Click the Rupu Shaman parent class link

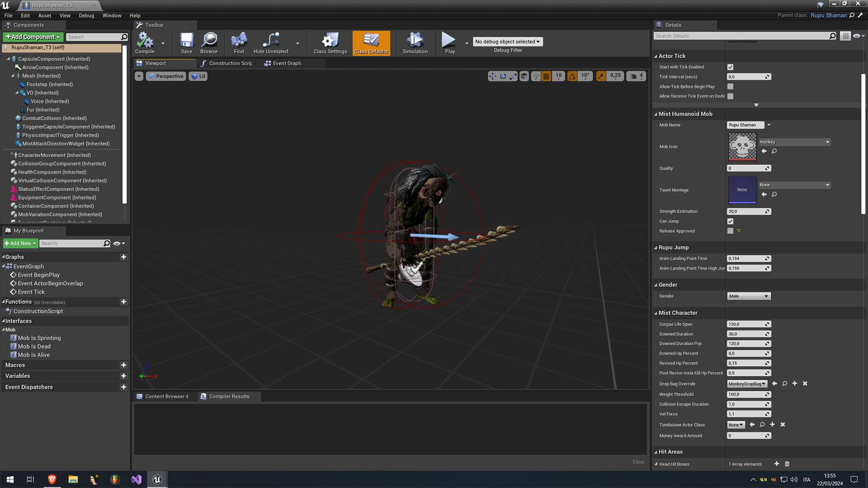point(828,15)
